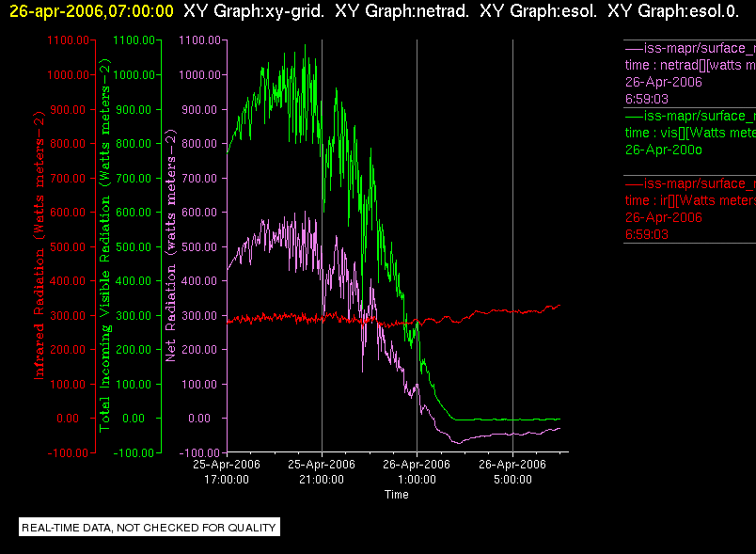This screenshot has height=554, width=756.
Task: Select the 'XY Graph:esol.0.' title text
Action: (x=673, y=10)
